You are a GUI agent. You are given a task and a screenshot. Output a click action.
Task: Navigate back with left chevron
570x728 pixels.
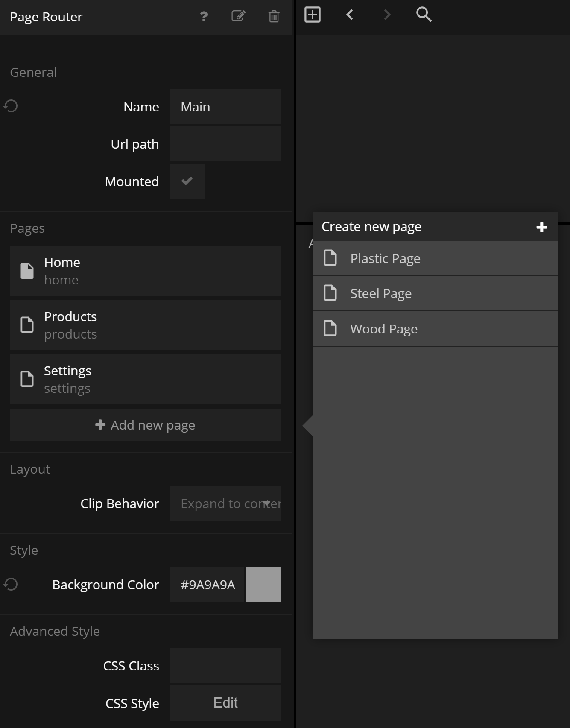click(x=350, y=15)
